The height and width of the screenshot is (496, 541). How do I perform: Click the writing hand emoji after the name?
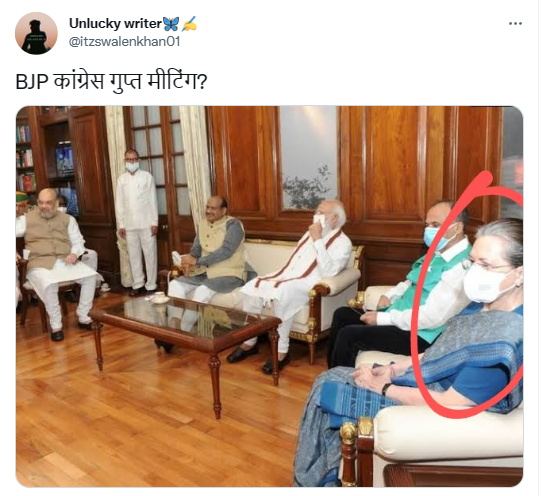[x=189, y=24]
